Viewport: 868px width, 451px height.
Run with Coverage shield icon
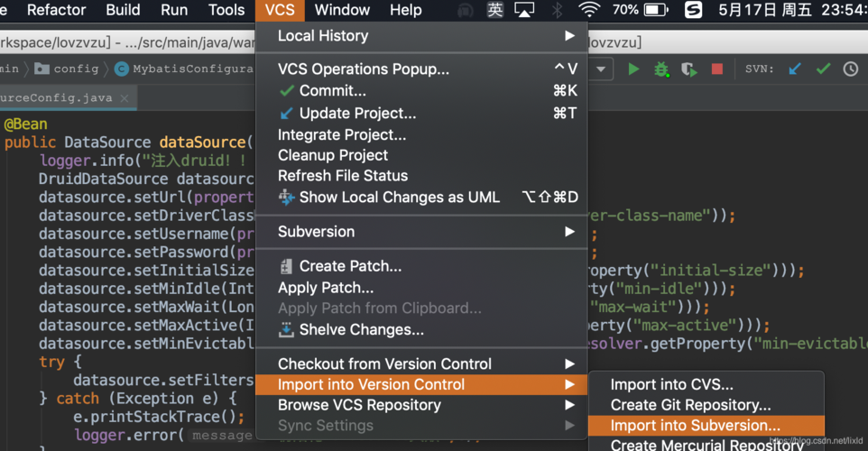click(689, 69)
